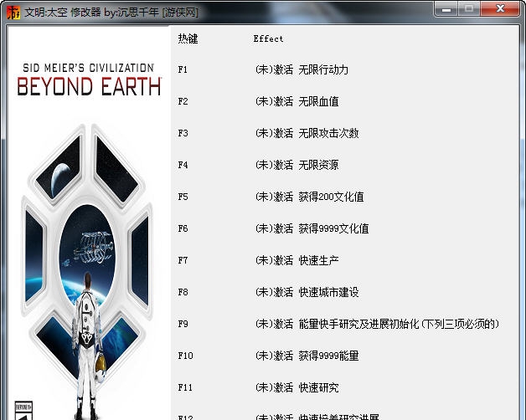The image size is (526, 420).
Task: Click the F7 hotkey label
Action: (x=183, y=260)
